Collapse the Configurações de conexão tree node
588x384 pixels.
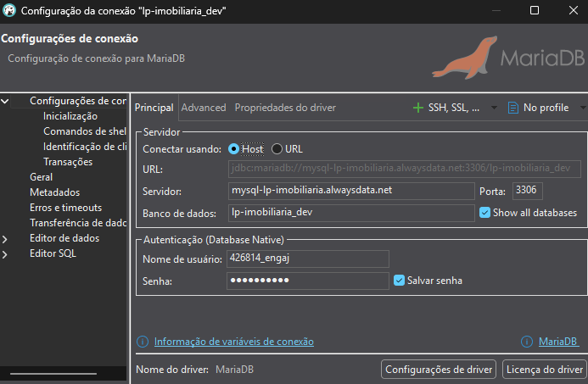[4, 101]
